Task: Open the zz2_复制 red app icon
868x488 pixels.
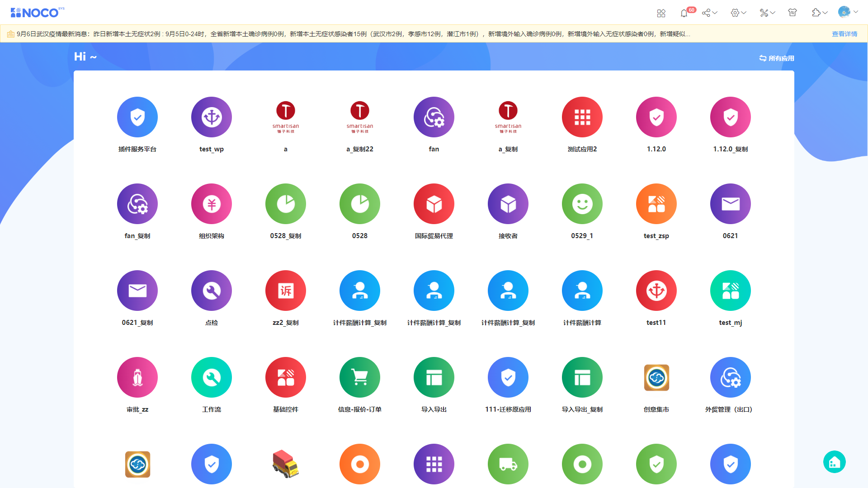Action: point(286,291)
